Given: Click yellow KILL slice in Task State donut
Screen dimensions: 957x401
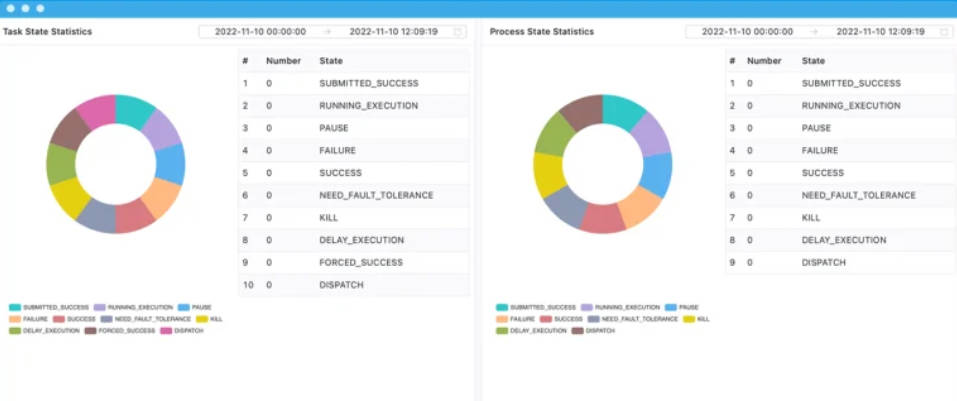Looking at the screenshot, I should (x=69, y=198).
